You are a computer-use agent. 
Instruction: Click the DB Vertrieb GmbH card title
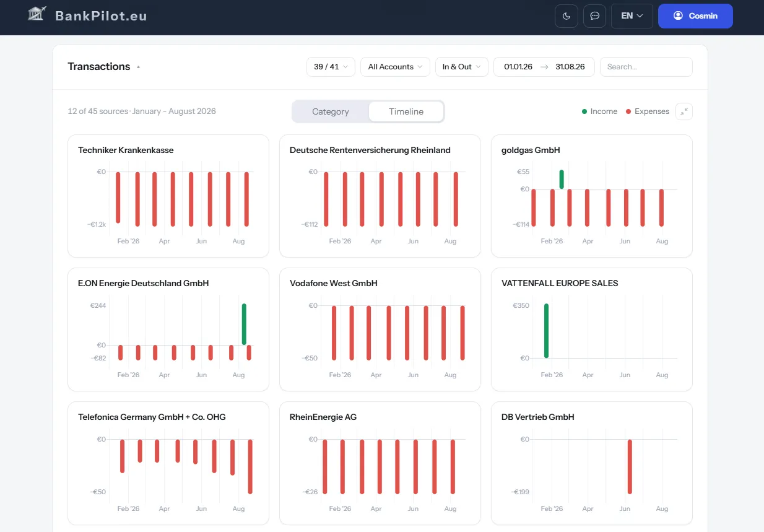pyautogui.click(x=538, y=417)
